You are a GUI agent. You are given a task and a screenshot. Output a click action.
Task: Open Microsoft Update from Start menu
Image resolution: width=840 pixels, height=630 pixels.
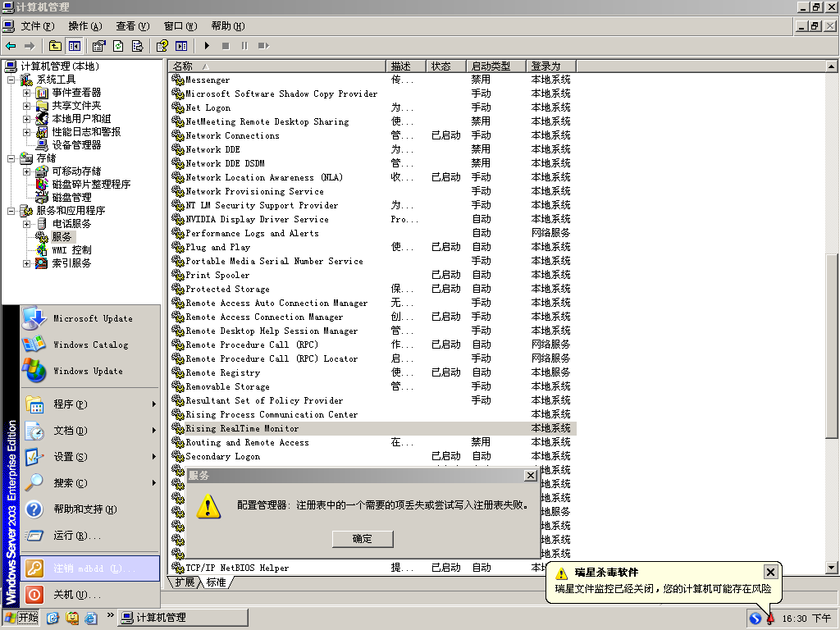pos(90,319)
